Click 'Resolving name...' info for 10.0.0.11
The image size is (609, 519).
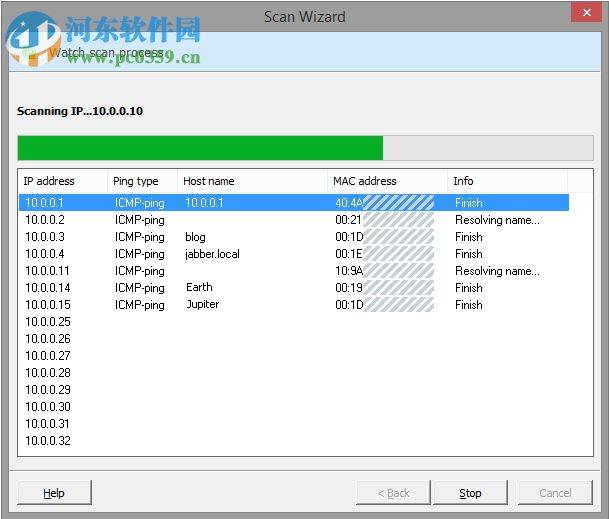(497, 271)
